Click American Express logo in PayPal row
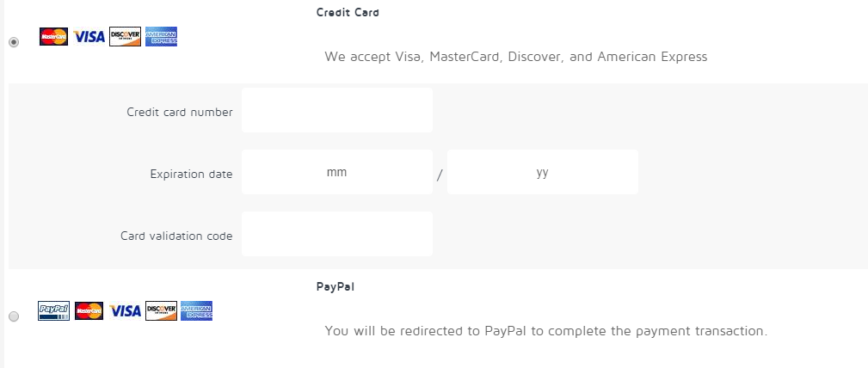The height and width of the screenshot is (368, 868). point(196,310)
